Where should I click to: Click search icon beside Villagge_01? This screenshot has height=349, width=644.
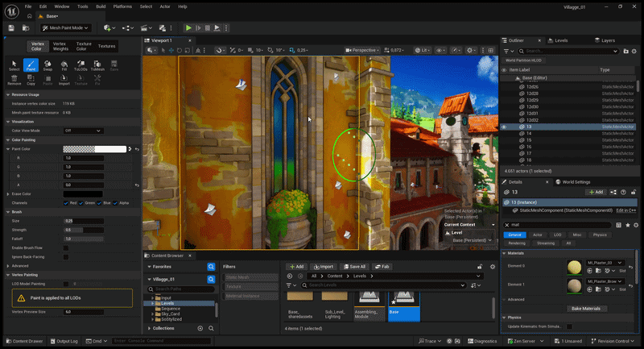click(x=211, y=279)
